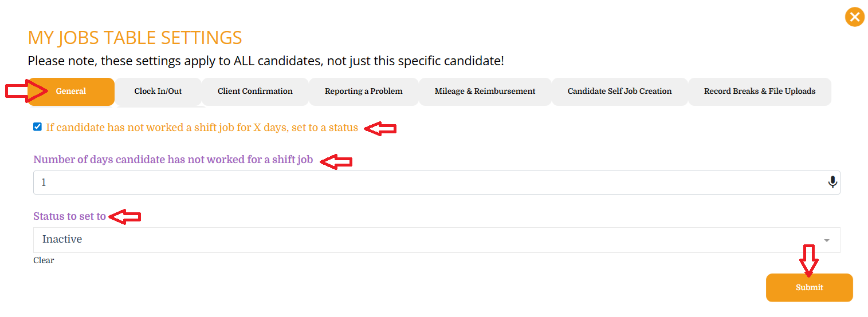Screen dimensions: 868x317
Task: Open the Clock In/Out tab
Action: [x=158, y=92]
